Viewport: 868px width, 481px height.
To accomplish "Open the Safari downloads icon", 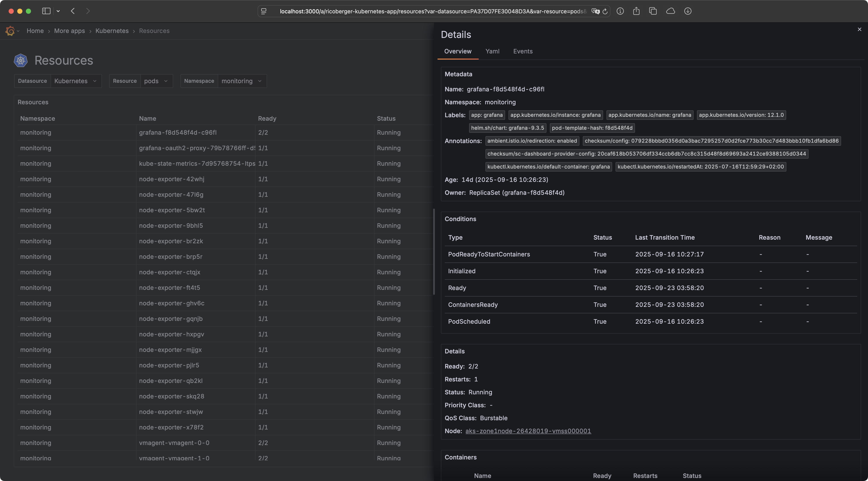I will [688, 11].
